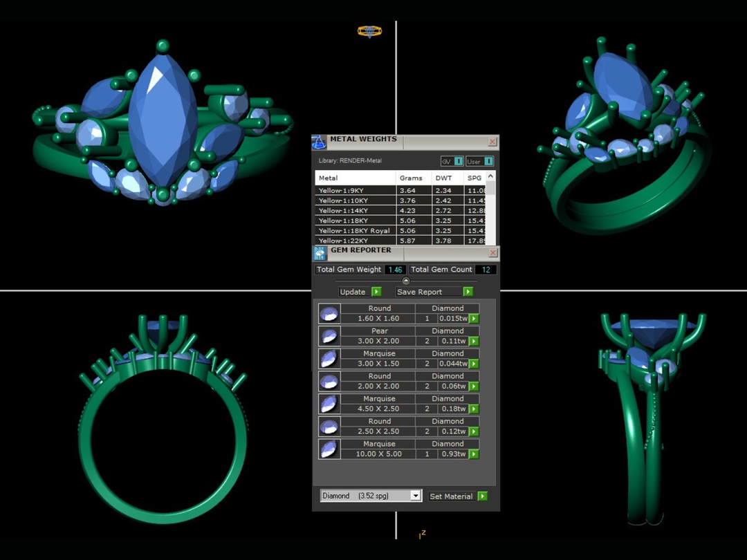Click gem thumbnail for Round 2.00 X 2.00
Image resolution: width=747 pixels, height=560 pixels.
pyautogui.click(x=329, y=382)
